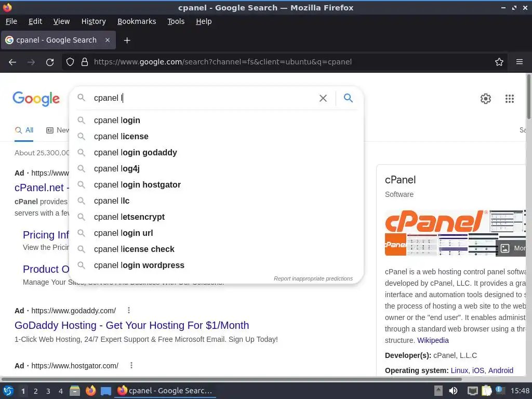Click the cPanel.net ad headline link

[x=42, y=188]
